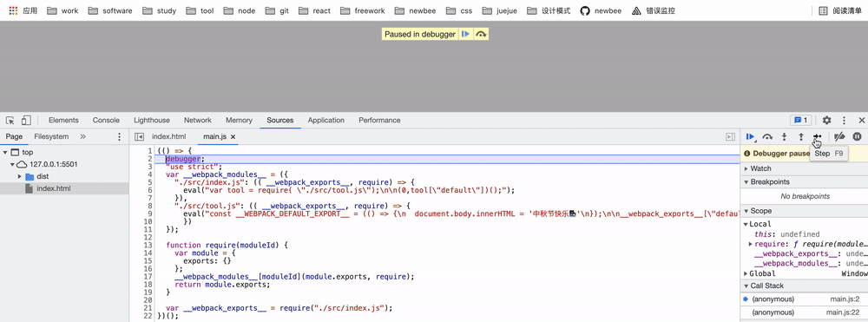The image size is (868, 322).
Task: Set breakpoint on line number 21
Action: point(148,308)
